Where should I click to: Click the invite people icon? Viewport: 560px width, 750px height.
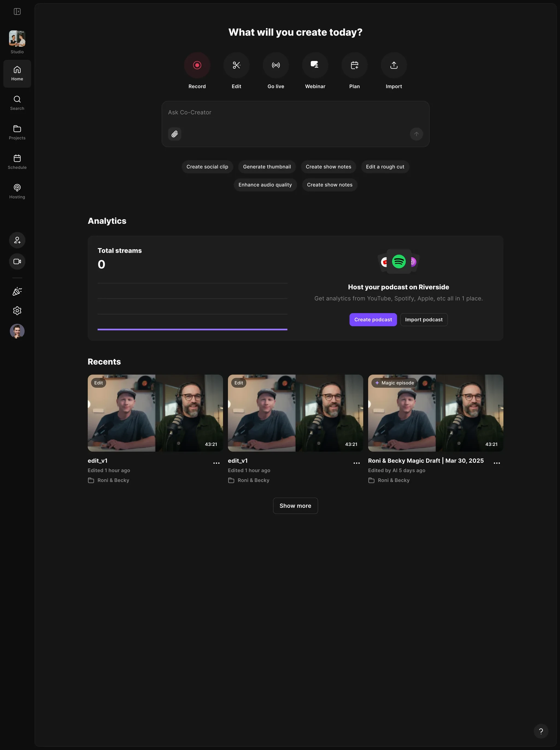tap(17, 240)
